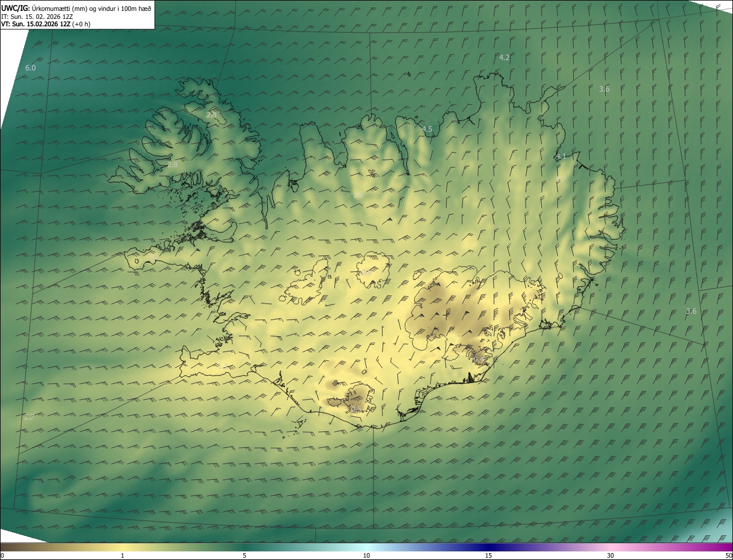This screenshot has width=733, height=560.
Task: Click the '50' tick label on the color scale
Action: (728, 555)
